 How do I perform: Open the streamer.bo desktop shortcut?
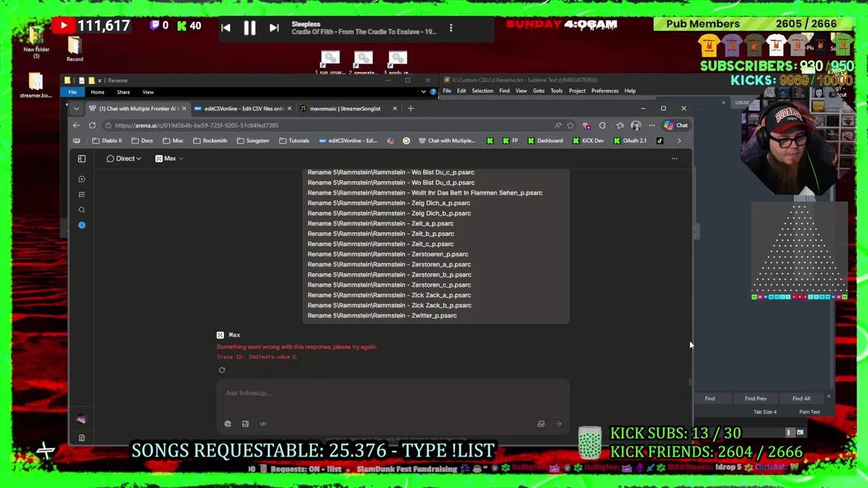pos(35,85)
